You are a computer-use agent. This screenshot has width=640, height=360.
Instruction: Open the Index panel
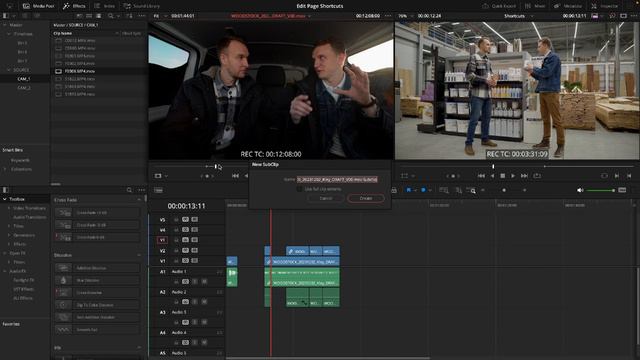(x=104, y=6)
